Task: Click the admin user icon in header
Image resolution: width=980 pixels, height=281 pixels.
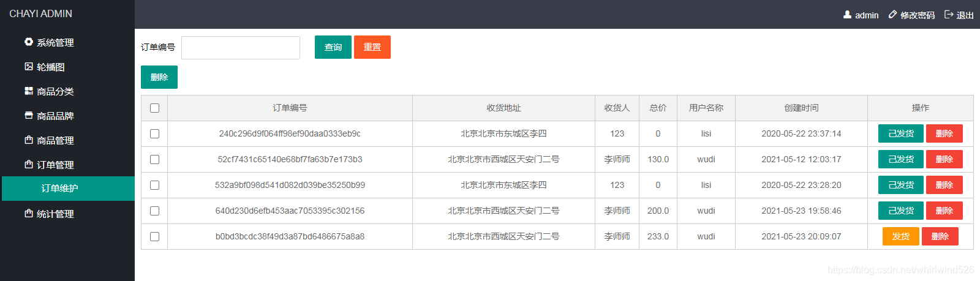Action: click(847, 14)
